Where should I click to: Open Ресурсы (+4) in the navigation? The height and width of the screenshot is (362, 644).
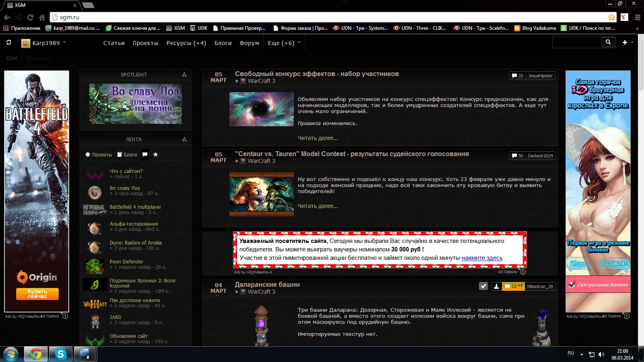click(x=186, y=43)
